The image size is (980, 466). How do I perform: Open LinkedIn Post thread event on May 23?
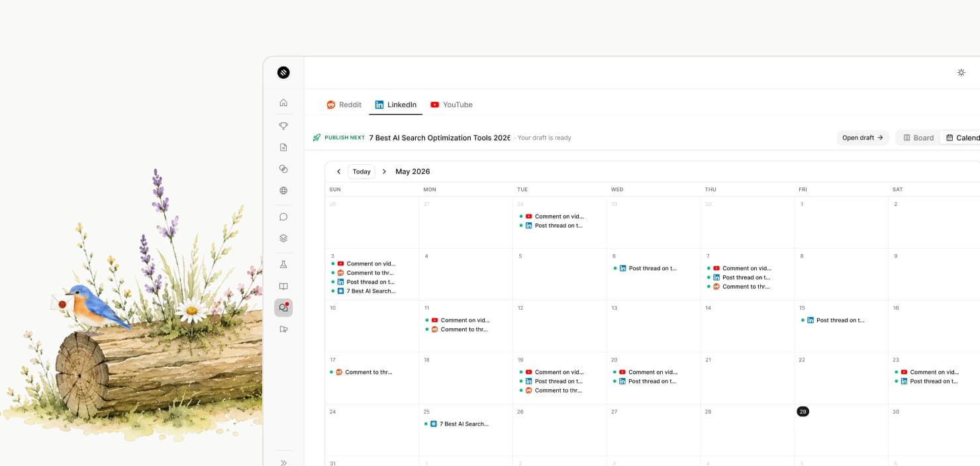[x=926, y=381]
